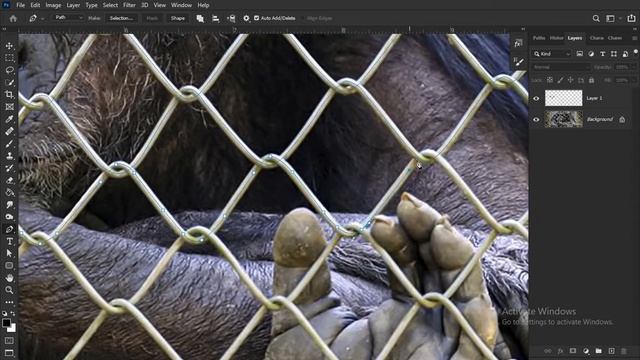
Task: Toggle Quick Mask mode icon
Action: pos(9,340)
